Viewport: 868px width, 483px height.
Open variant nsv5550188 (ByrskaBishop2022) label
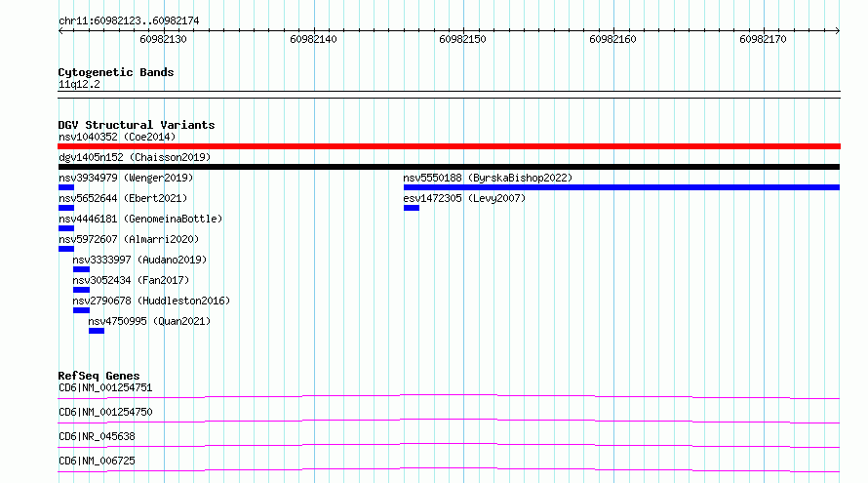pyautogui.click(x=488, y=178)
